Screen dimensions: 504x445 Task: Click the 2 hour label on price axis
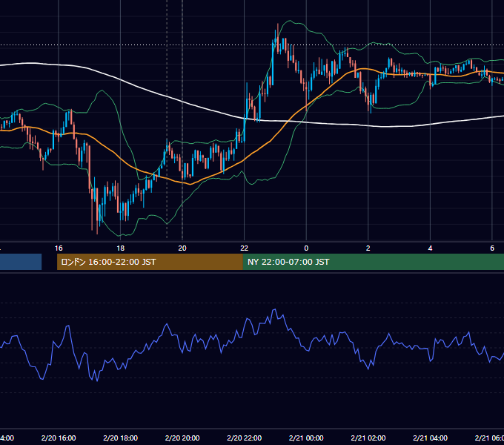(368, 248)
